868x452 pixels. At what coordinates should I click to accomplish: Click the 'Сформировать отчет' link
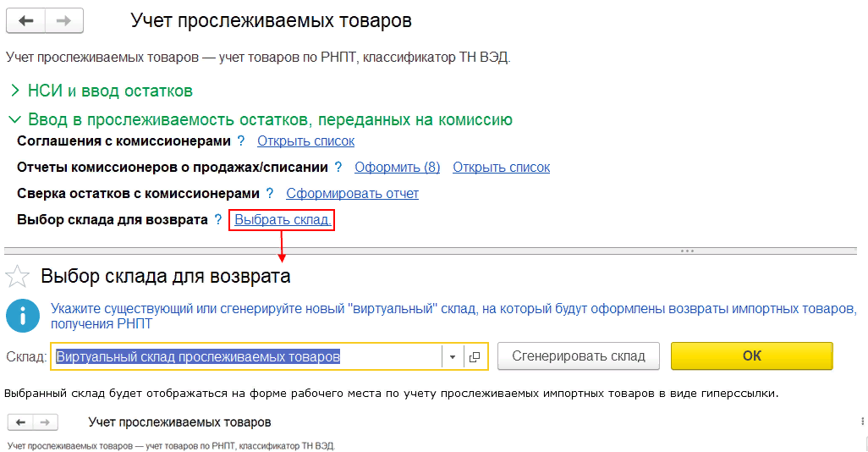pos(352,194)
